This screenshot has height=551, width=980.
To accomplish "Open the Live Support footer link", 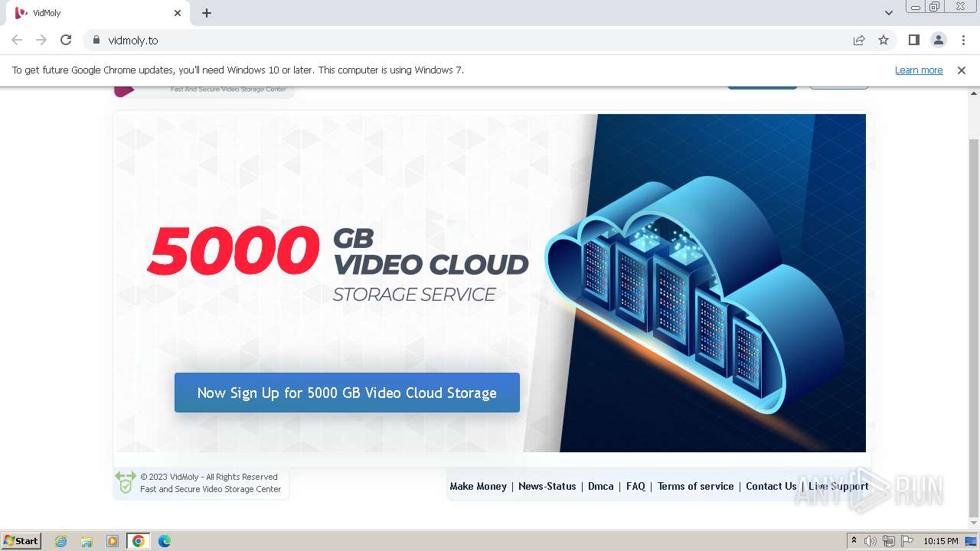I will pos(838,486).
